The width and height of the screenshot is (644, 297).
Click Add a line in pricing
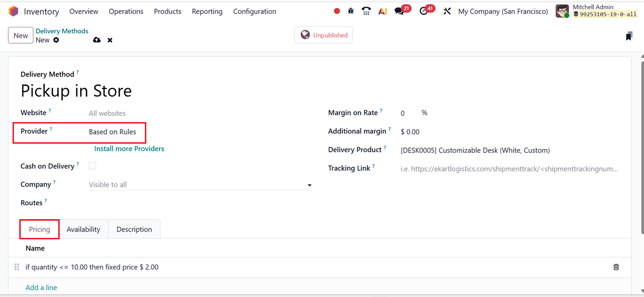click(x=41, y=287)
